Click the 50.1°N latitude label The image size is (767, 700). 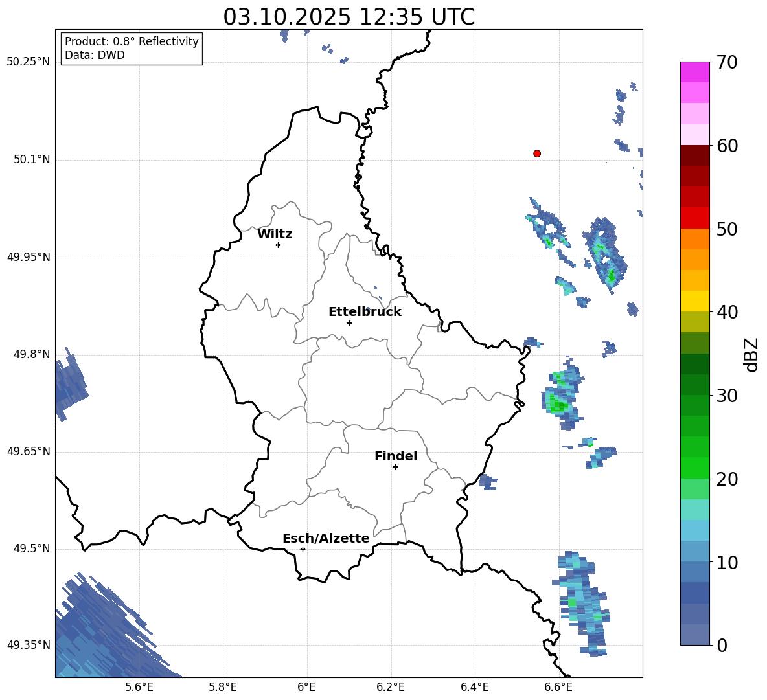[x=32, y=159]
